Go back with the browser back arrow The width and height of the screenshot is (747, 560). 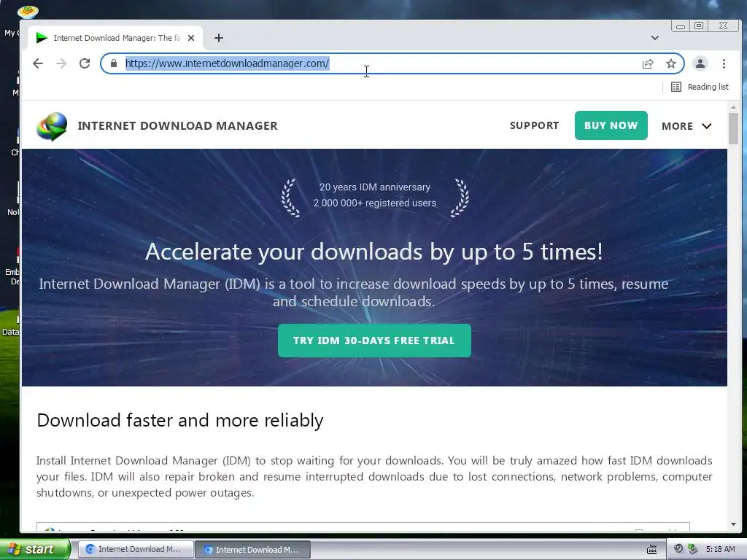38,63
